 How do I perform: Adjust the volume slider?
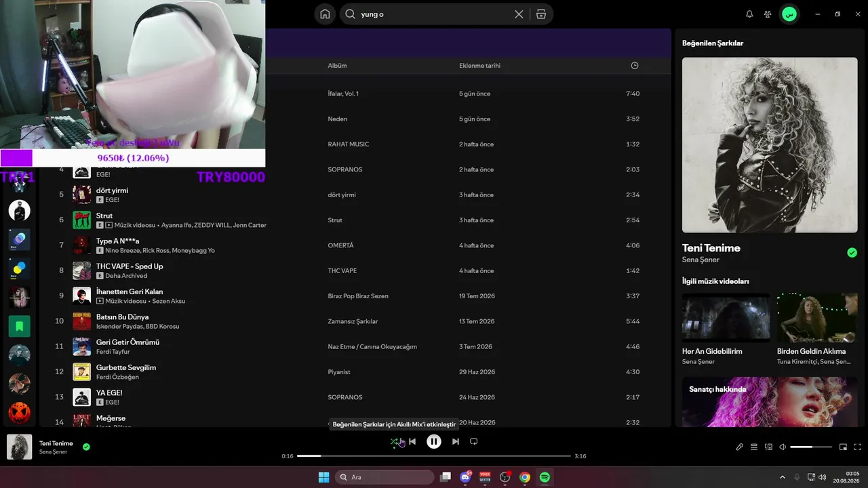click(811, 447)
